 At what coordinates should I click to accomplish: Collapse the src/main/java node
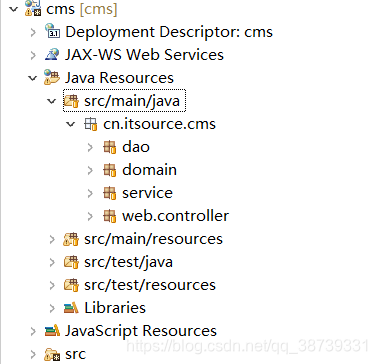[52, 101]
